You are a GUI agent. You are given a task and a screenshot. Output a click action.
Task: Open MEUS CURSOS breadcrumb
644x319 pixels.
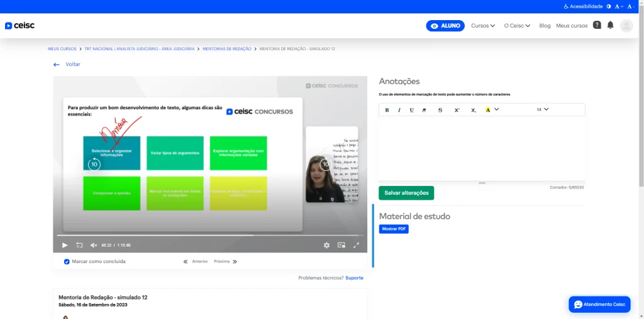pyautogui.click(x=62, y=49)
